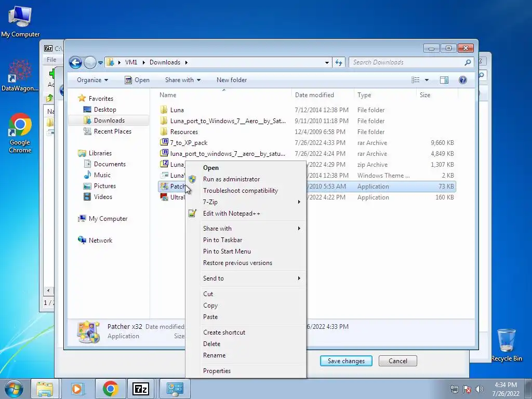This screenshot has height=399, width=532.
Task: Sort by the Size column header
Action: click(x=425, y=95)
